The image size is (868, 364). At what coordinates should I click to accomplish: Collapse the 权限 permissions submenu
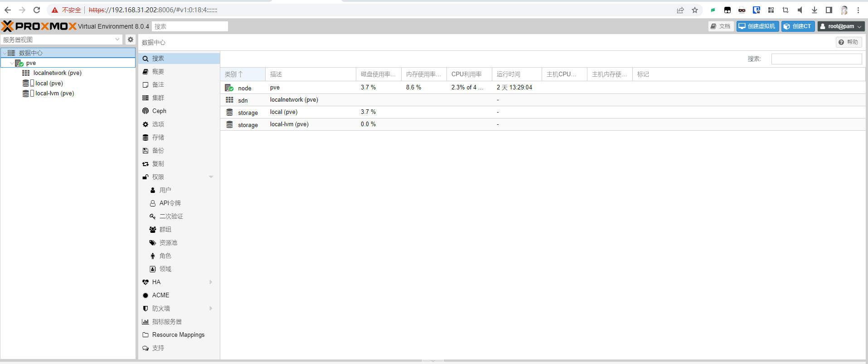(211, 177)
